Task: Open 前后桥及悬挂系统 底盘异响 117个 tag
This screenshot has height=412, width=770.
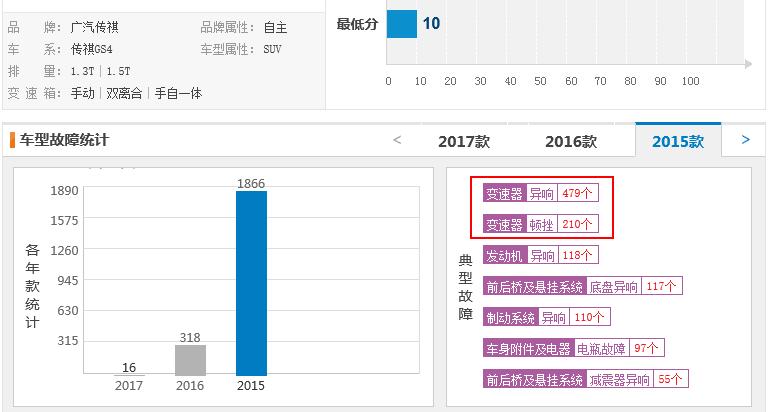Action: pos(582,286)
